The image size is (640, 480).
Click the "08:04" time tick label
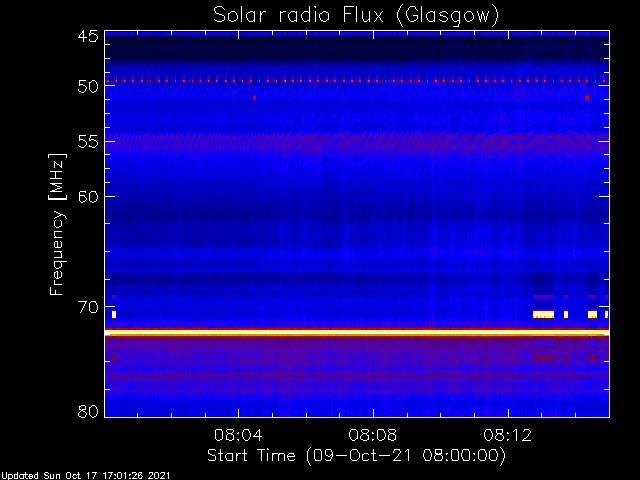click(x=238, y=435)
